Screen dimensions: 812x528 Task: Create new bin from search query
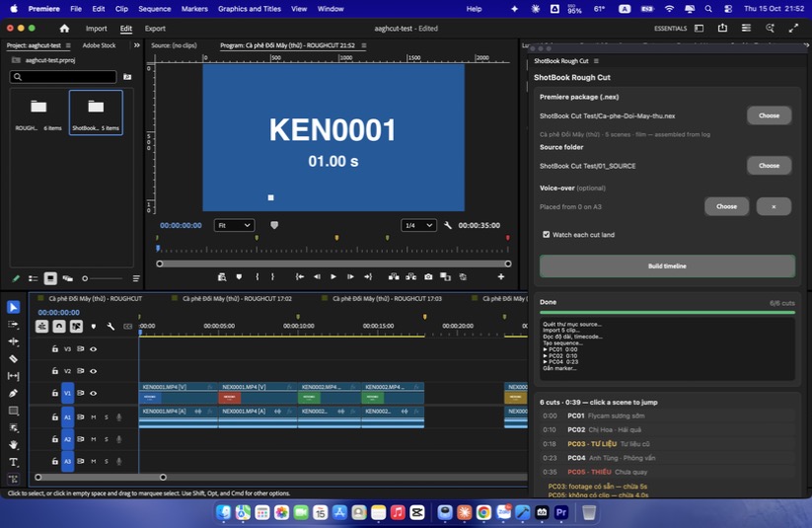(127, 77)
